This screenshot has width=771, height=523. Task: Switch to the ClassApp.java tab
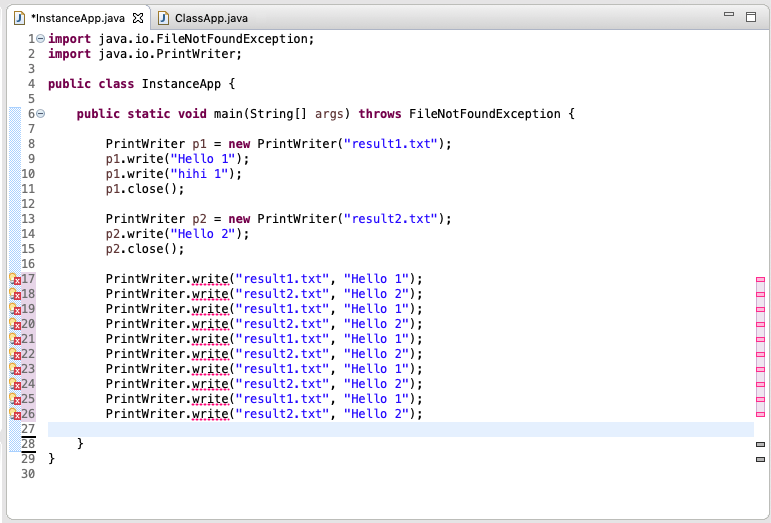[203, 18]
